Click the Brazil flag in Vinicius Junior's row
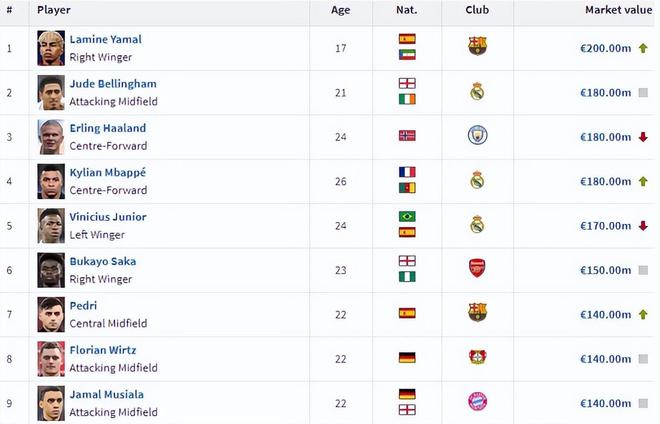This screenshot has height=424, width=660. (407, 216)
